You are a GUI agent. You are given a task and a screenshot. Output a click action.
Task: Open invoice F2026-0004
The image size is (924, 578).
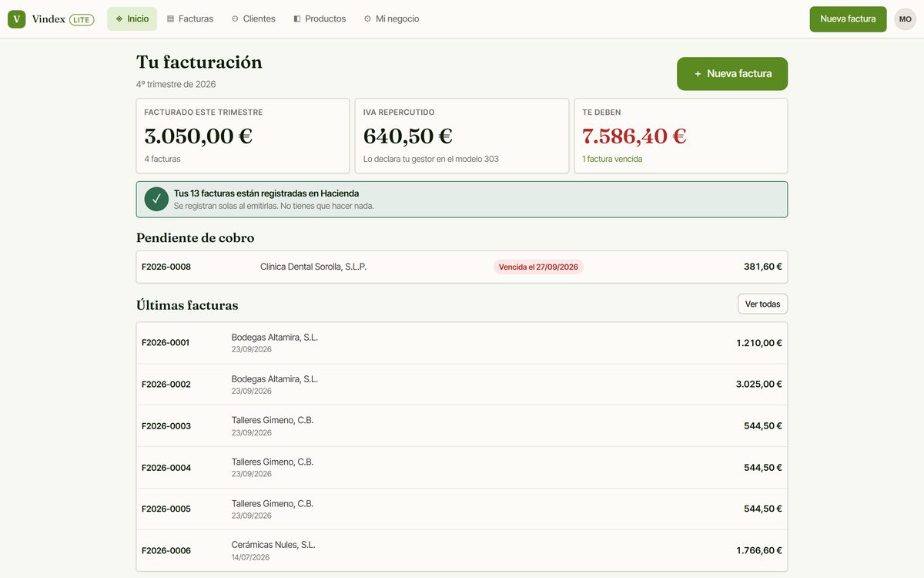(462, 468)
